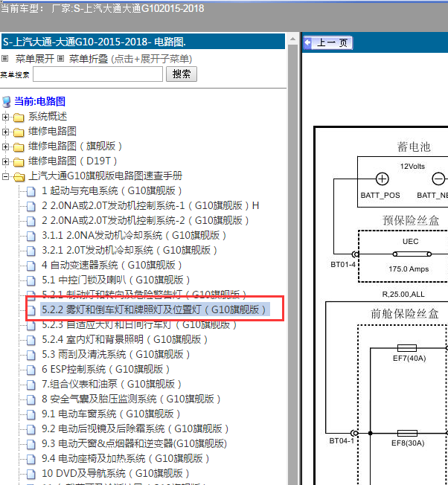This screenshot has width=448, height=485.
Task: Click document icon of 6 ESP控制系统
Action: coord(31,370)
